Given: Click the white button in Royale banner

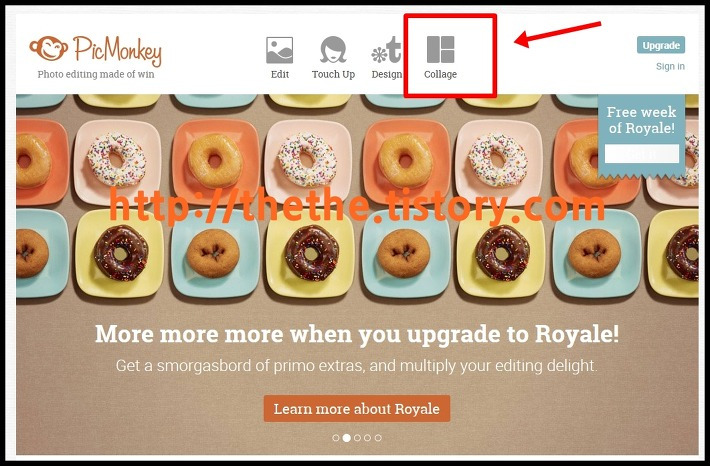Looking at the screenshot, I should coord(642,154).
